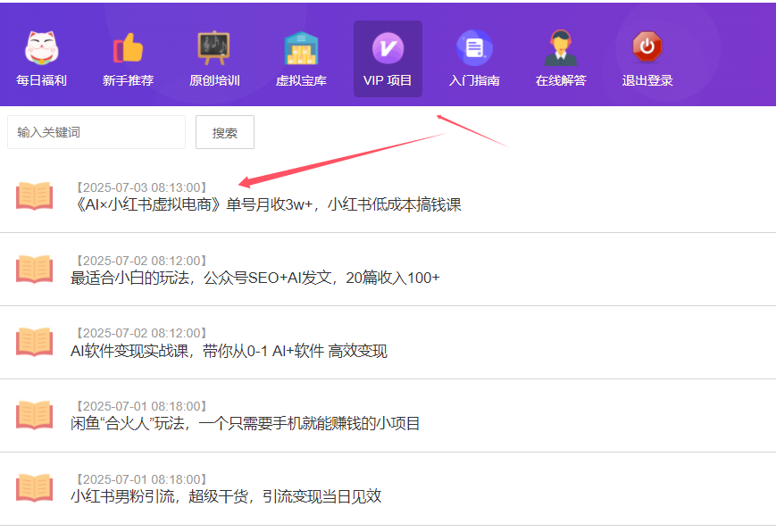Click the thumbs-up 新手推荐 icon
This screenshot has width=776, height=532.
pos(129,48)
